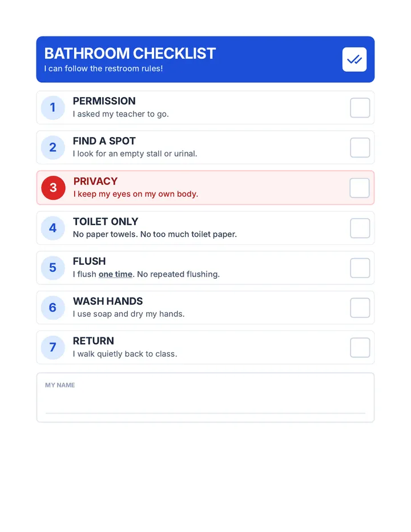Check the Find a Spot checkbox
Image resolution: width=411 pixels, height=532 pixels.
pos(360,148)
